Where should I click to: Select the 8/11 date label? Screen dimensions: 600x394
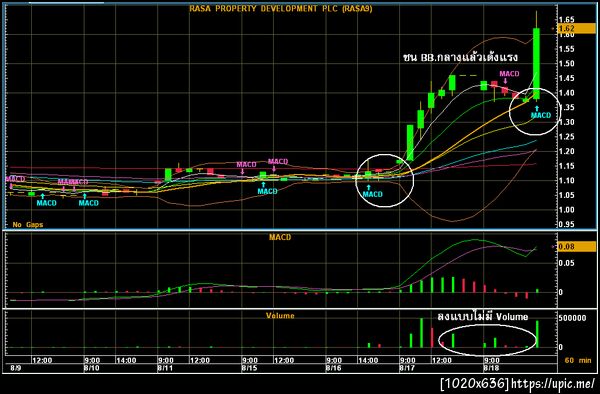pyautogui.click(x=165, y=369)
